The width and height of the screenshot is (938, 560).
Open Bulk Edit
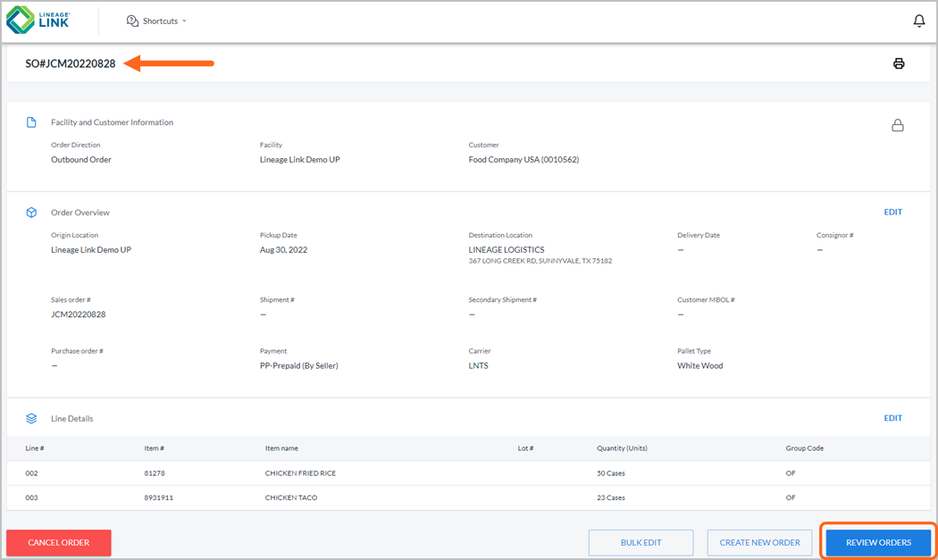point(641,542)
